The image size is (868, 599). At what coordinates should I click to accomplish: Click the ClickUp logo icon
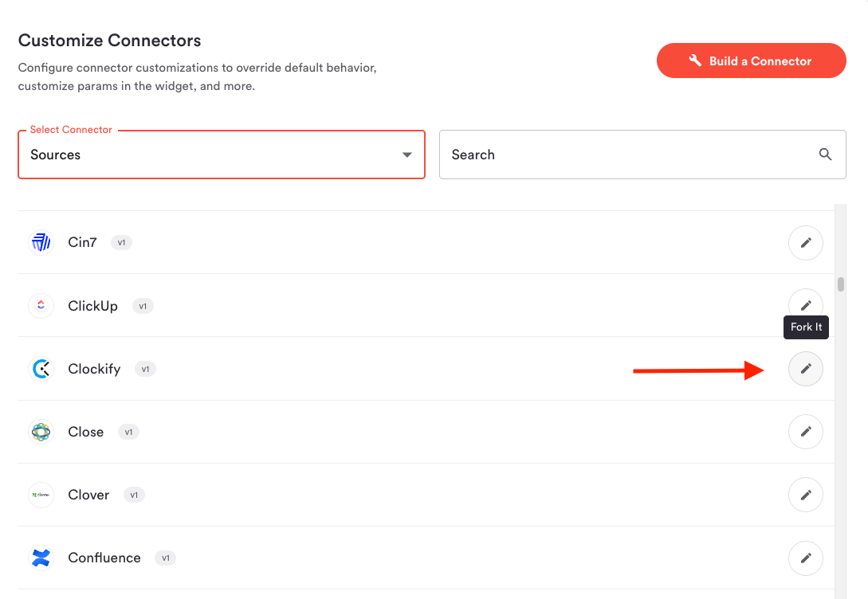(41, 305)
